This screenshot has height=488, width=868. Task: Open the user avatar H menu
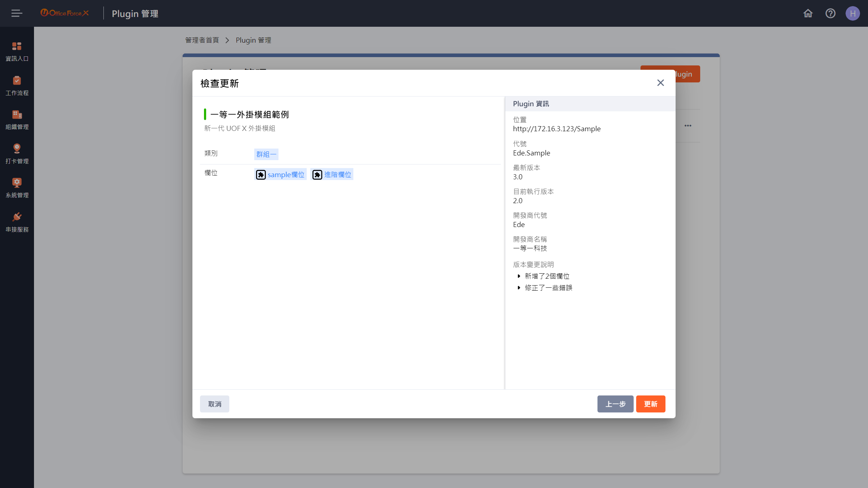point(852,13)
